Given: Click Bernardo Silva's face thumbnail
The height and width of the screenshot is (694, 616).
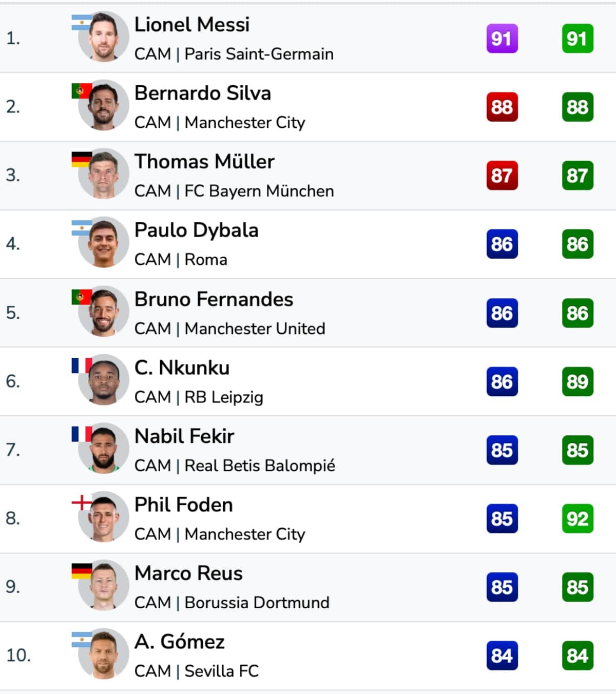Looking at the screenshot, I should (103, 105).
